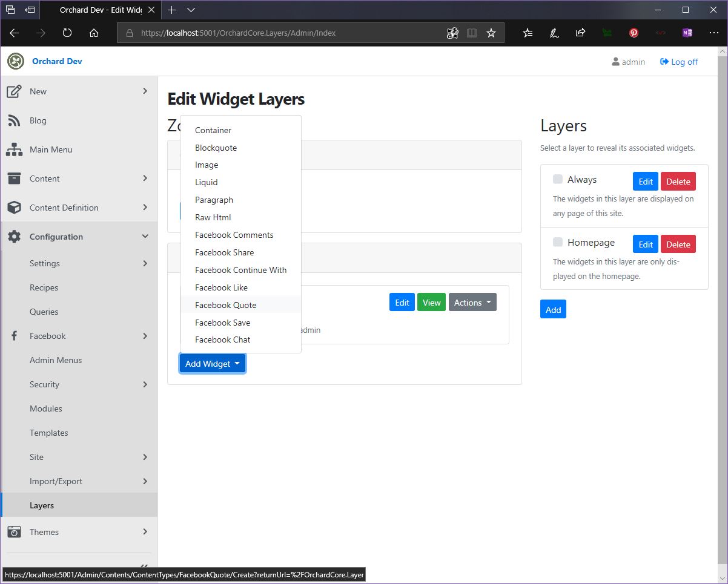Pick the Liquid widget option

(240, 182)
